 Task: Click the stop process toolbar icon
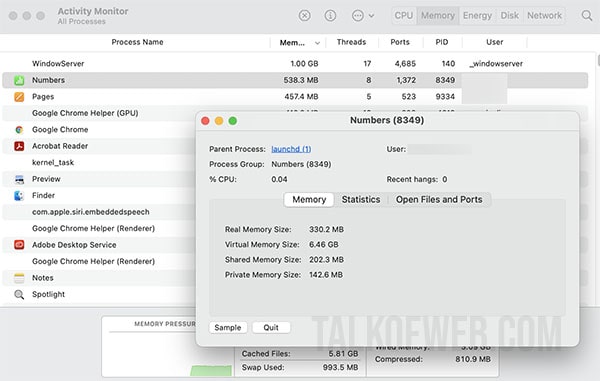click(x=304, y=16)
